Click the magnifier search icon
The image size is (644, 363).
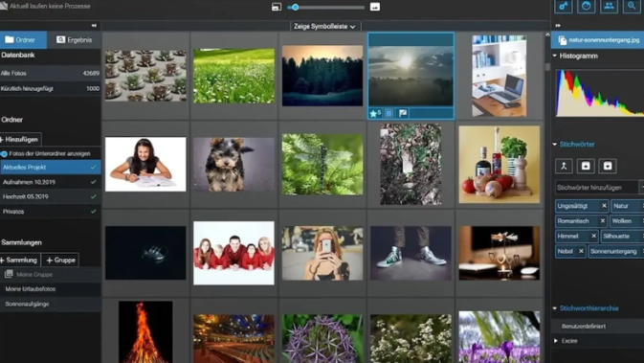click(632, 6)
